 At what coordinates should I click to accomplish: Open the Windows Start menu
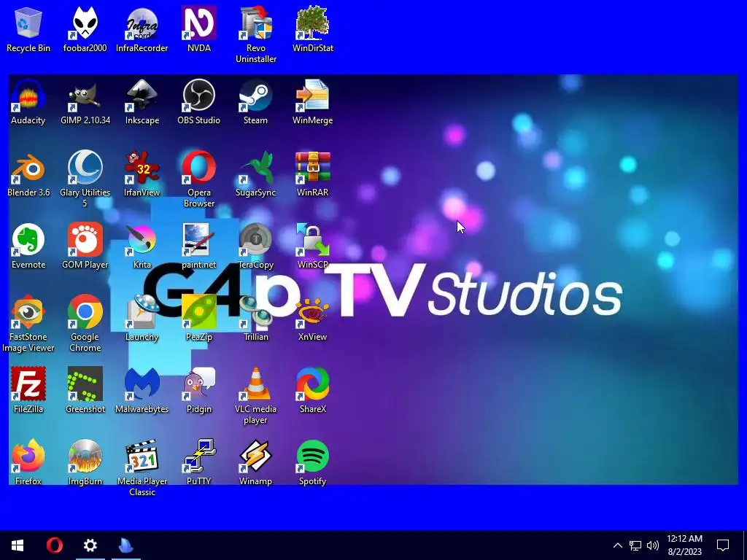(18, 545)
